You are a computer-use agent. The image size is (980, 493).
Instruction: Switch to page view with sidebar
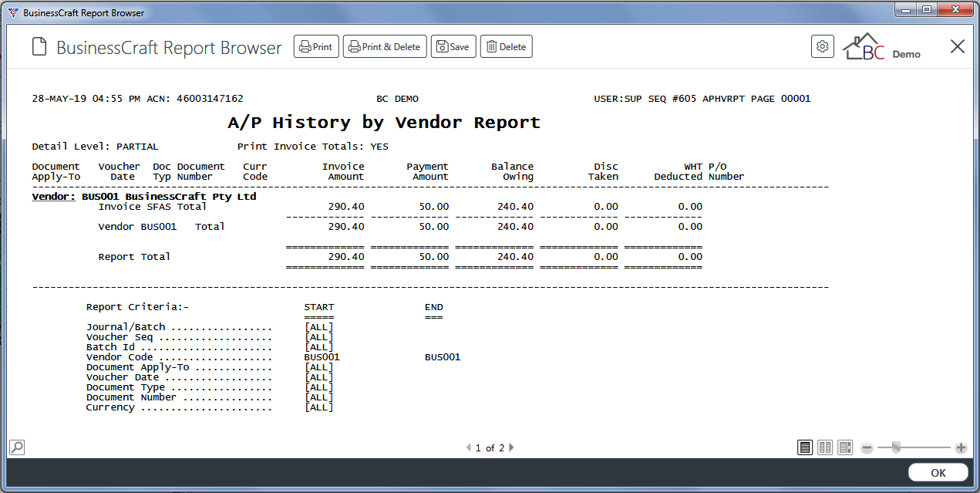pos(845,447)
